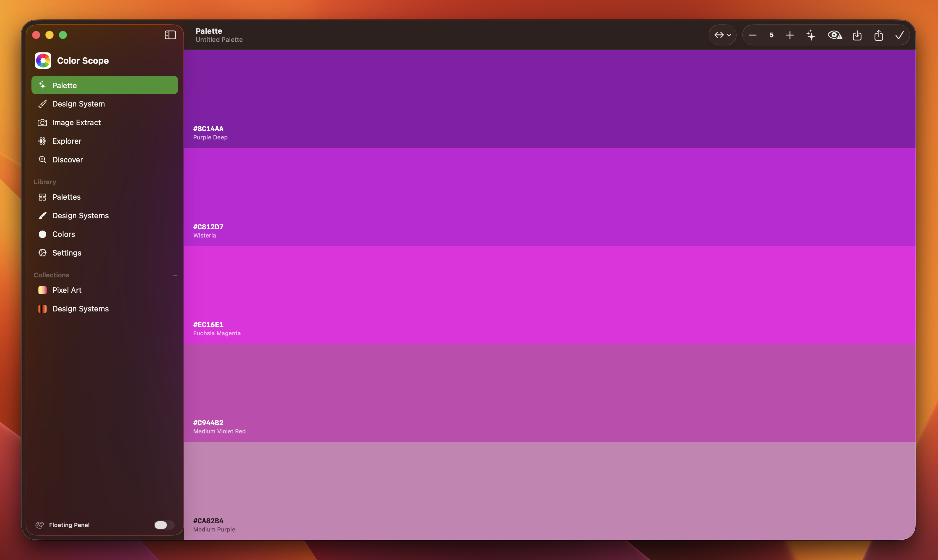This screenshot has width=938, height=560.
Task: Open the Discover section
Action: click(68, 160)
